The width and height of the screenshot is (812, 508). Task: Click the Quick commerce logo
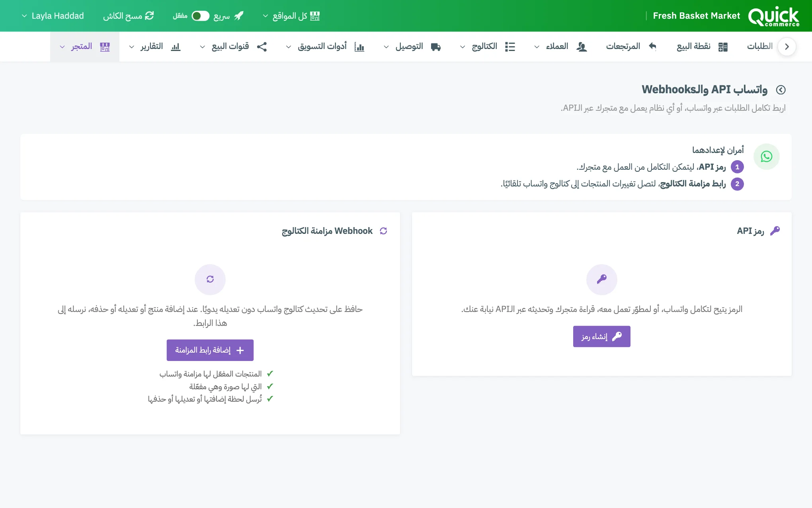click(773, 16)
